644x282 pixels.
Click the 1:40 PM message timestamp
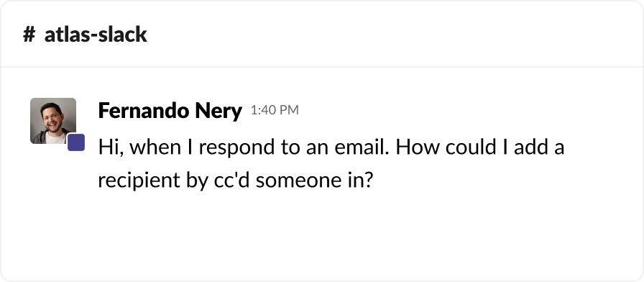tap(275, 111)
